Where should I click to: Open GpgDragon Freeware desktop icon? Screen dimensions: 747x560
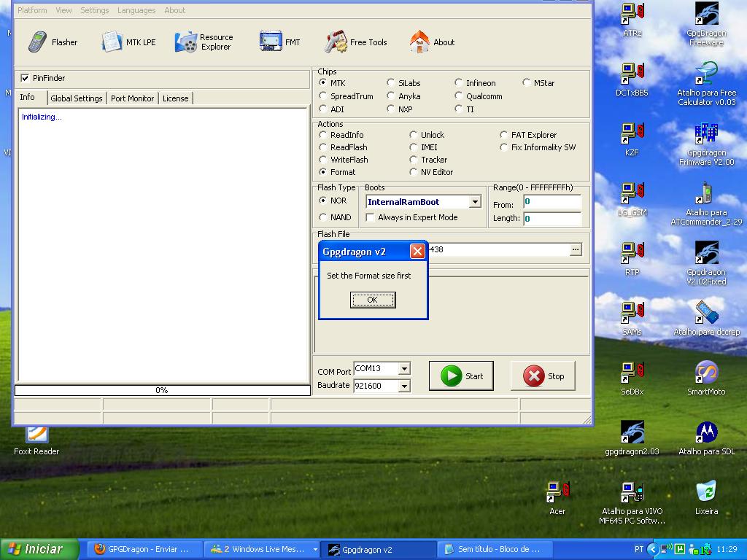(x=706, y=24)
